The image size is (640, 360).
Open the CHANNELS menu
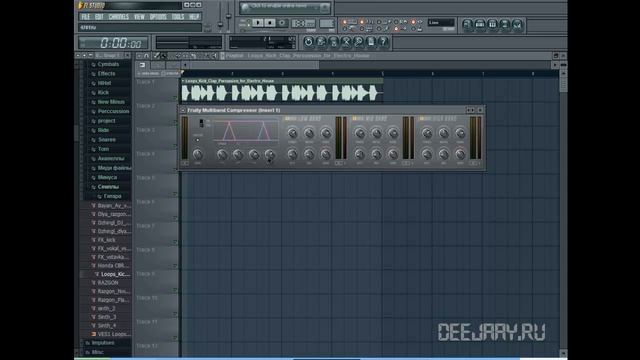coord(118,17)
